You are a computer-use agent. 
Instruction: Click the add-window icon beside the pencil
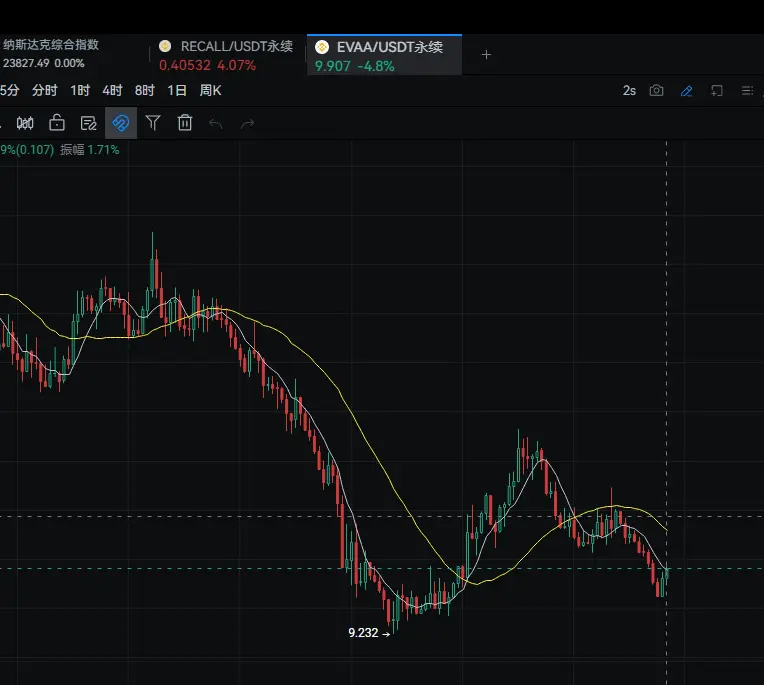coord(717,90)
